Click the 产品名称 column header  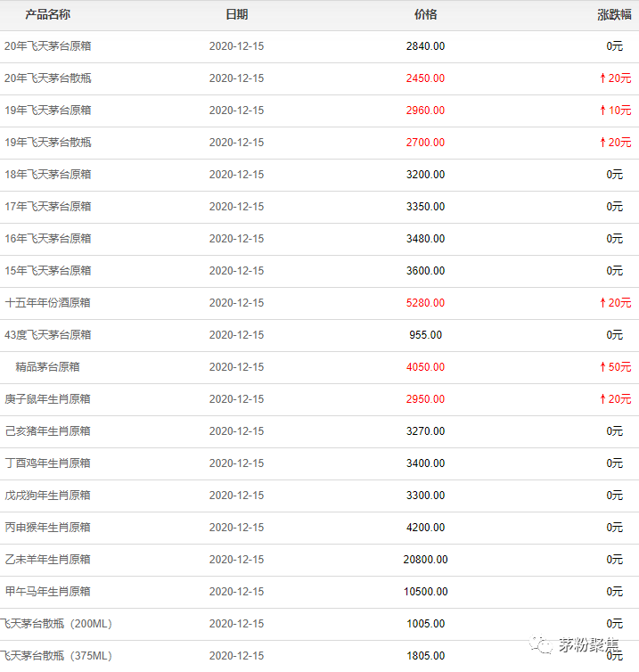47,14
